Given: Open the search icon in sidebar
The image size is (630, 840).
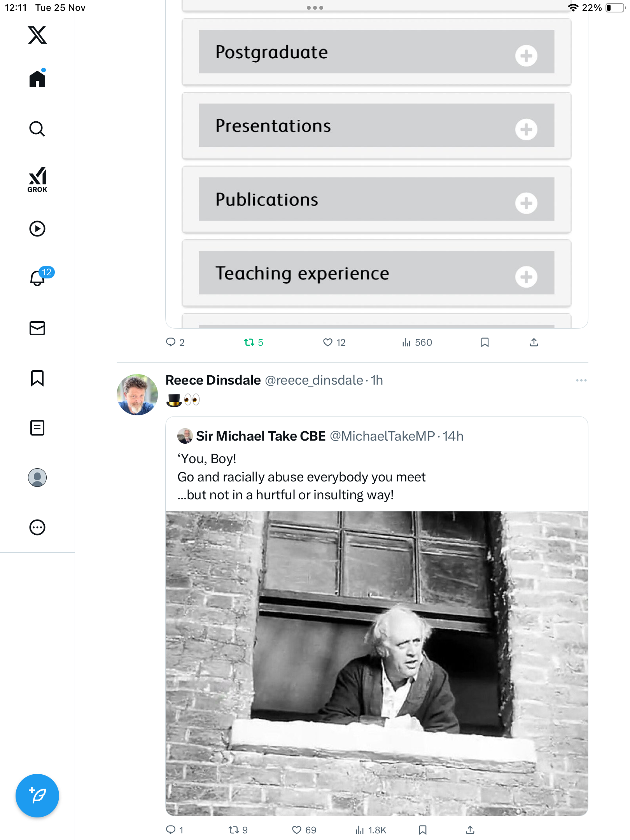Looking at the screenshot, I should coord(37,129).
